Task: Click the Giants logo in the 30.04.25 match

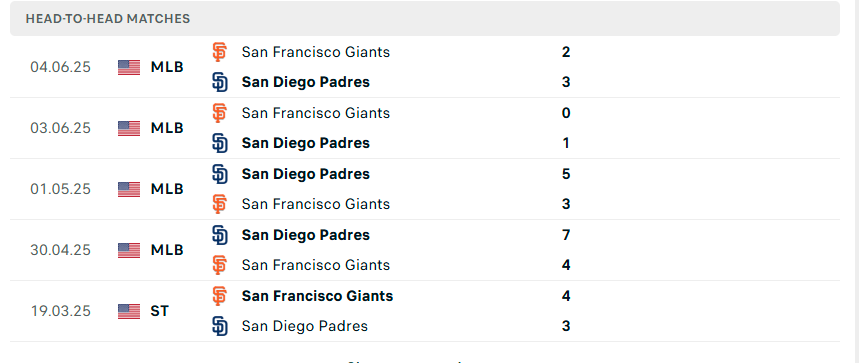Action: click(219, 265)
